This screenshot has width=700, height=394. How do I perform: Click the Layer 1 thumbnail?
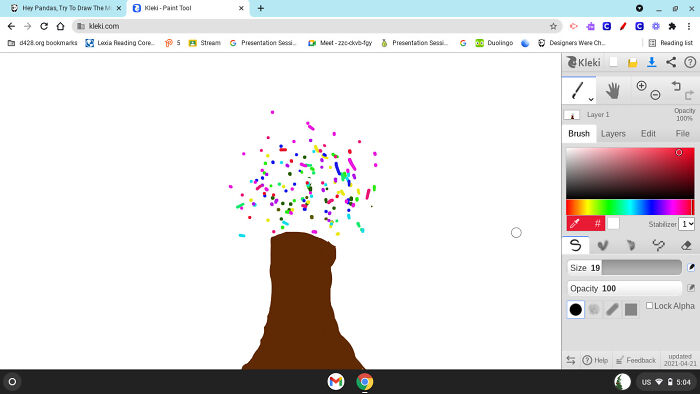coord(572,115)
